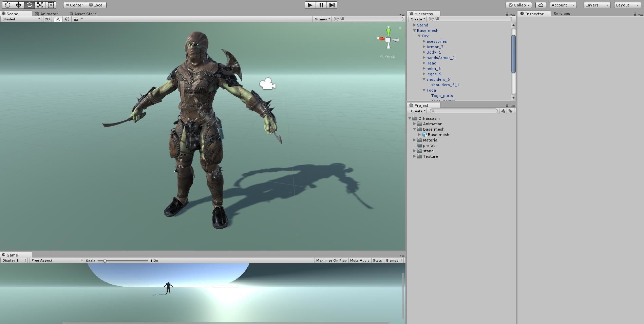The image size is (644, 324).
Task: Lock the Hierarchy panel
Action: click(x=507, y=14)
